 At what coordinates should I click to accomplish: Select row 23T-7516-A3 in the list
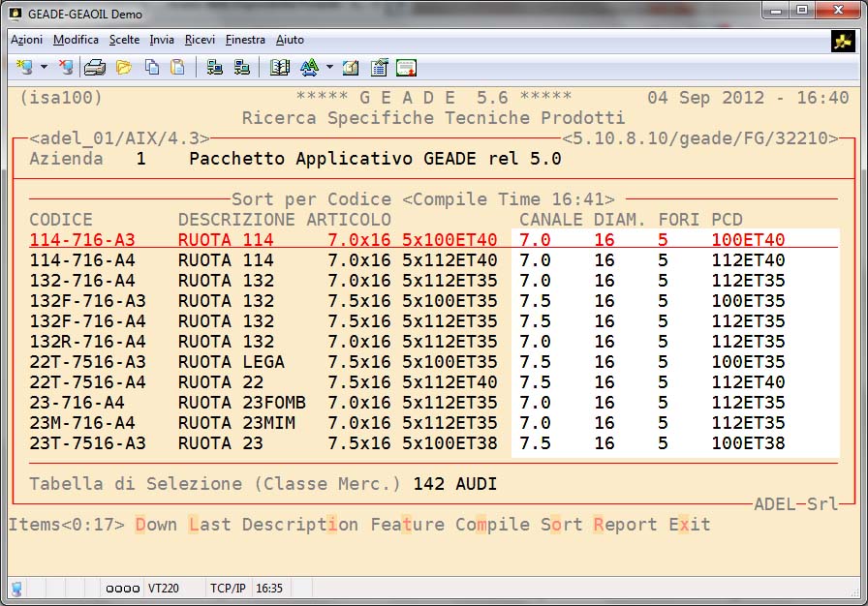point(87,443)
